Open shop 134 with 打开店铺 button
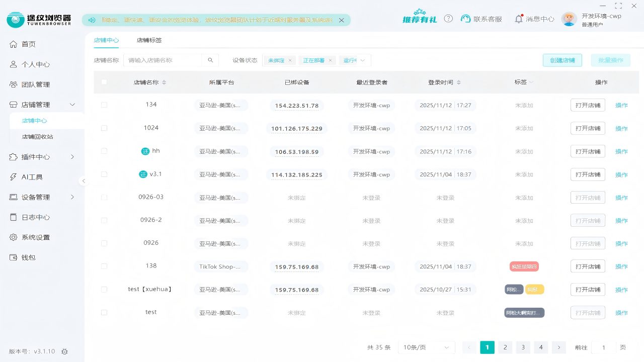This screenshot has width=644, height=362. (587, 105)
